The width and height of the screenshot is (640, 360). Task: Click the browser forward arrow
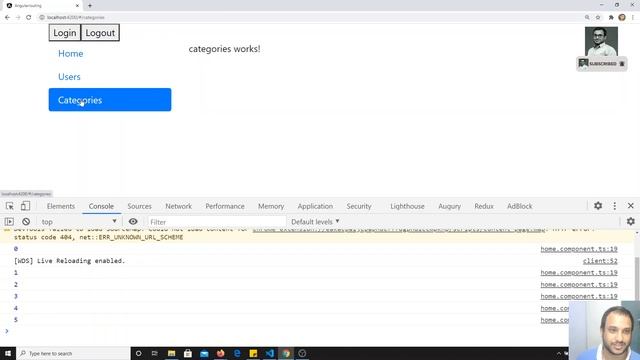[x=18, y=17]
